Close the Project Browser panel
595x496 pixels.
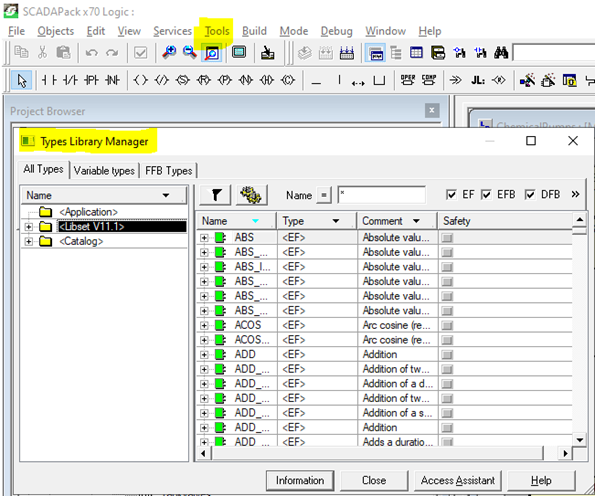tap(432, 110)
